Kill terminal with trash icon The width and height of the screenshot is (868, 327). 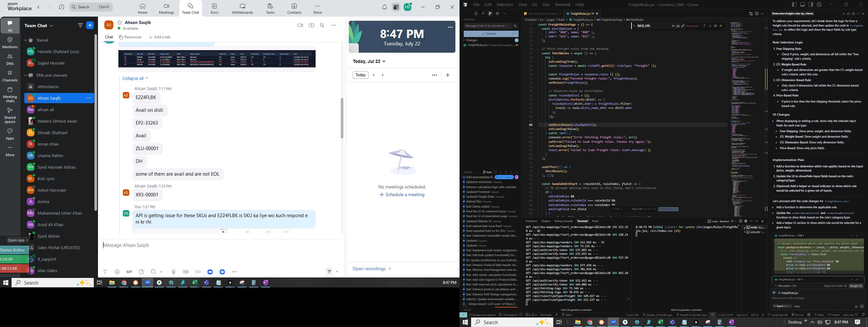(x=746, y=221)
